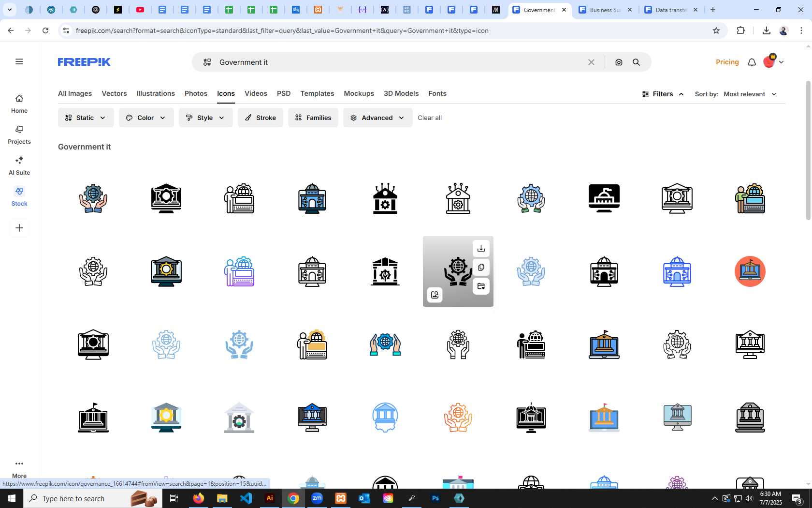Image resolution: width=812 pixels, height=508 pixels.
Task: Click the page vertical scrollbar
Action: point(808,150)
